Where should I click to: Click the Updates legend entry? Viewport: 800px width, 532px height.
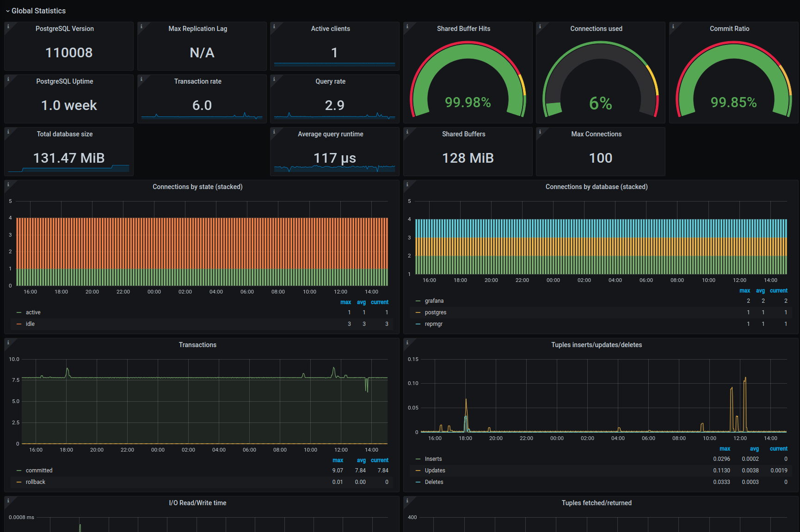coord(435,471)
